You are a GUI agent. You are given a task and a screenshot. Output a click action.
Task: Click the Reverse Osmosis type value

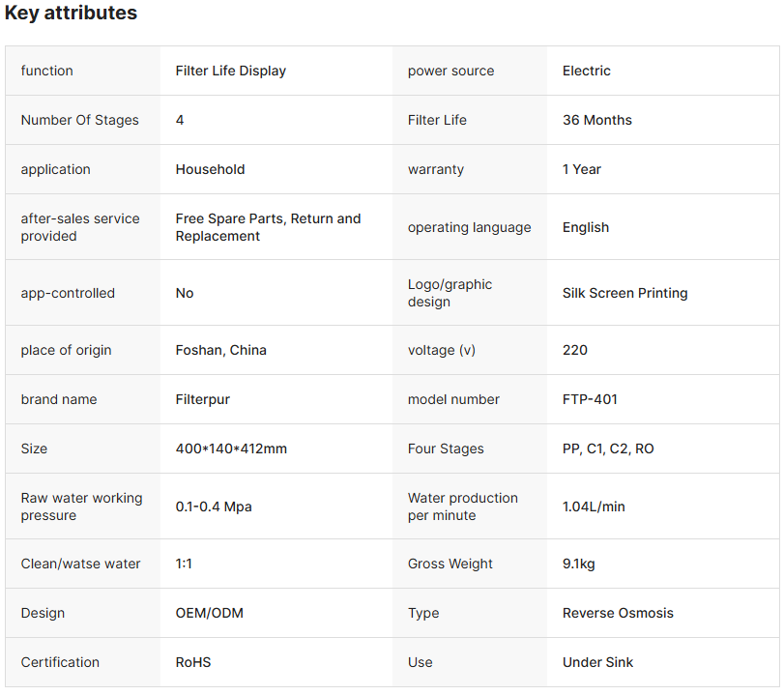pyautogui.click(x=618, y=613)
